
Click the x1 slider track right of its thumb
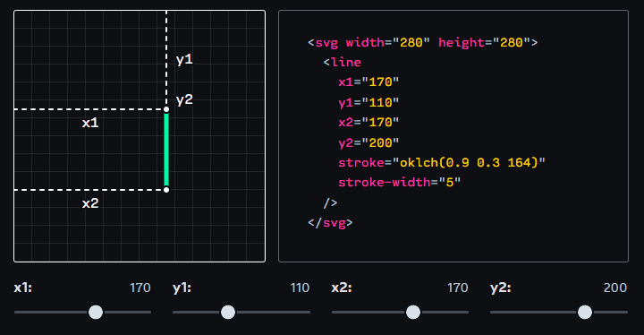[x=127, y=312]
